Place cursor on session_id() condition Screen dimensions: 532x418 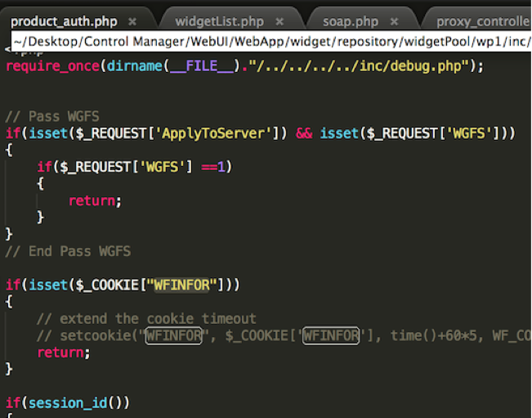[x=68, y=402]
